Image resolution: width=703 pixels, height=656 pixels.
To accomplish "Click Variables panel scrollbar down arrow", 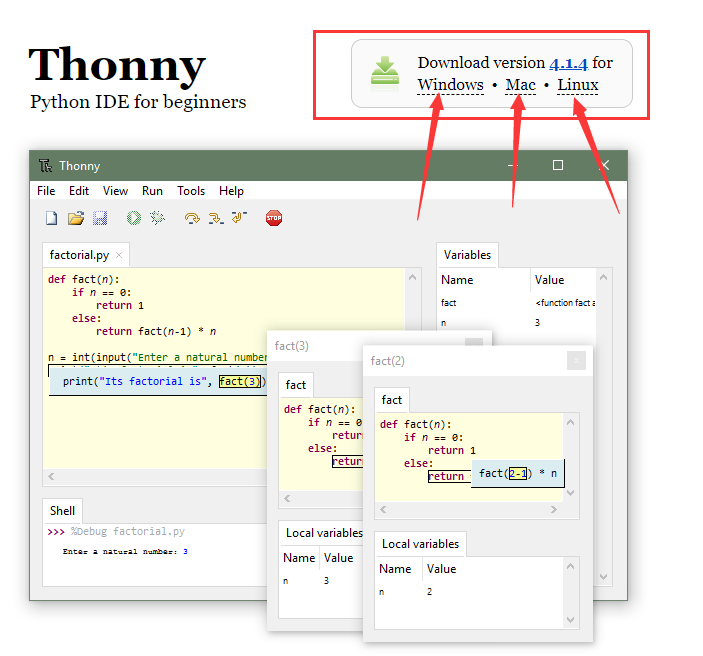I will pyautogui.click(x=603, y=577).
